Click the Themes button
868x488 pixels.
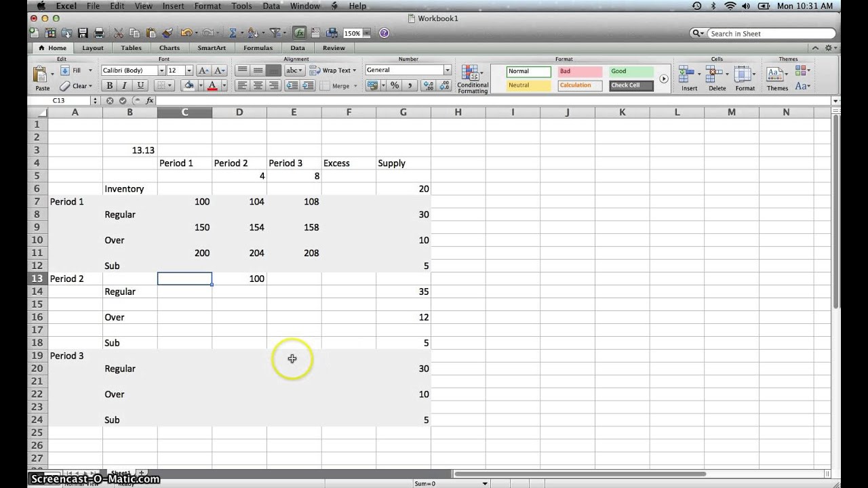coord(777,79)
